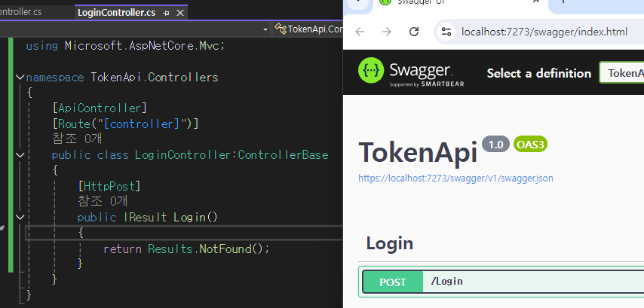Click the OAS3 badge

click(x=530, y=145)
